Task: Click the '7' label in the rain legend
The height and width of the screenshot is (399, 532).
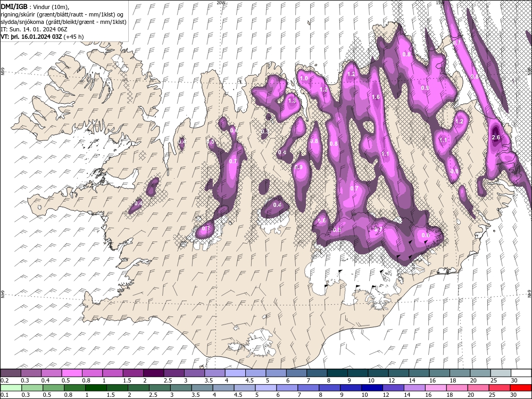Action: [299, 395]
